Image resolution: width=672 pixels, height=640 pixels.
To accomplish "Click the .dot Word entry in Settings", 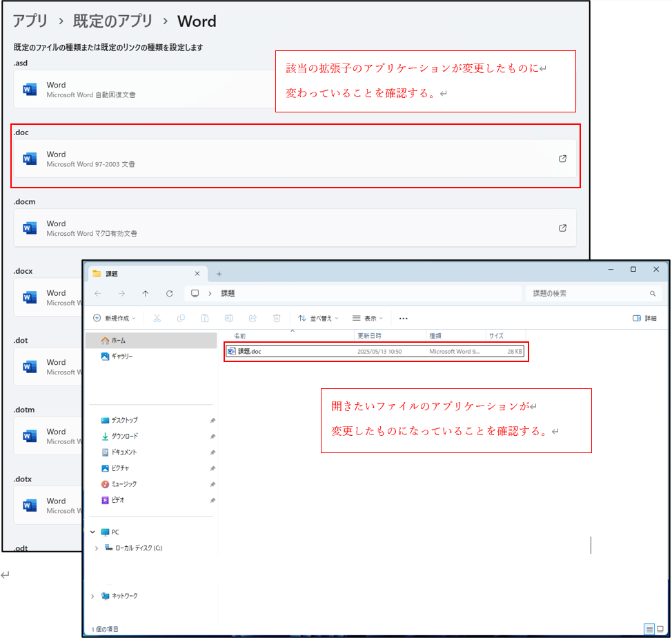I will pyautogui.click(x=48, y=367).
